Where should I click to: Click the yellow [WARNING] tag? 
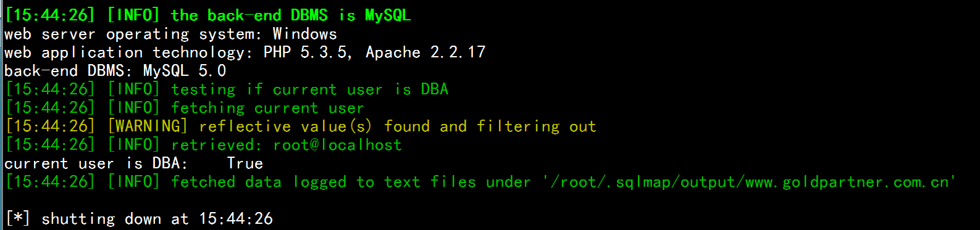click(148, 126)
